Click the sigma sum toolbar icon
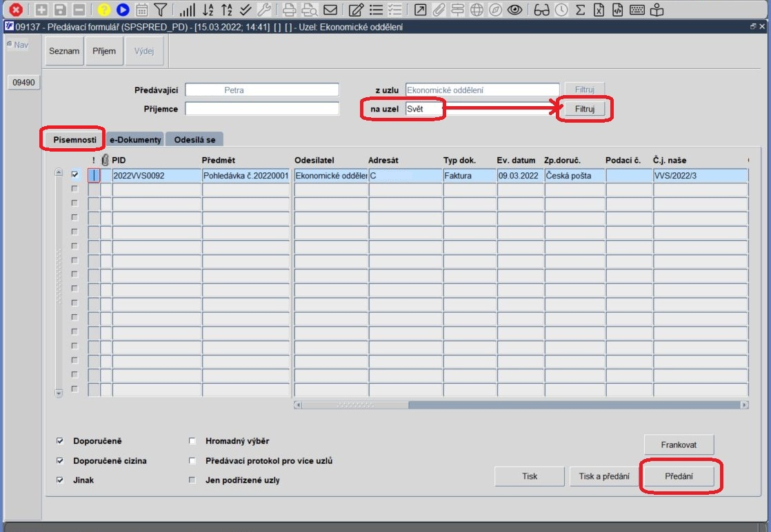771x532 pixels. point(580,10)
